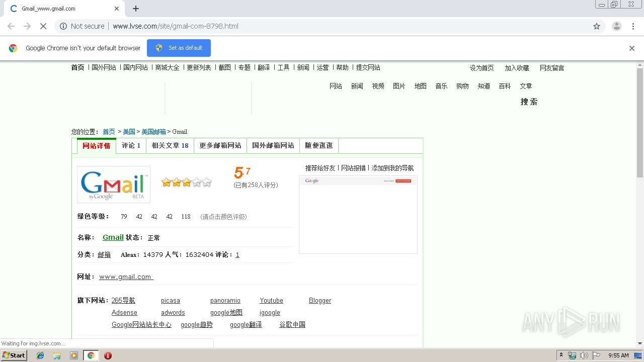Click the browser back arrow
This screenshot has height=362, width=644.
pyautogui.click(x=11, y=26)
